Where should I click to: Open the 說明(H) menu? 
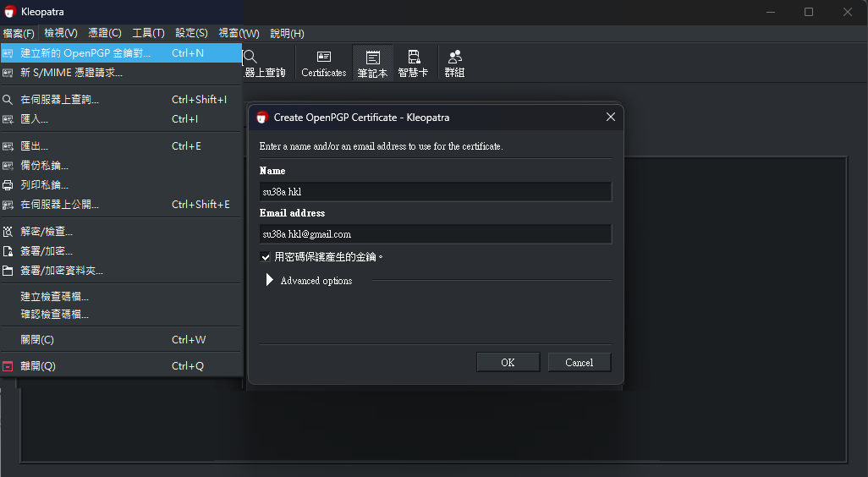[x=287, y=33]
